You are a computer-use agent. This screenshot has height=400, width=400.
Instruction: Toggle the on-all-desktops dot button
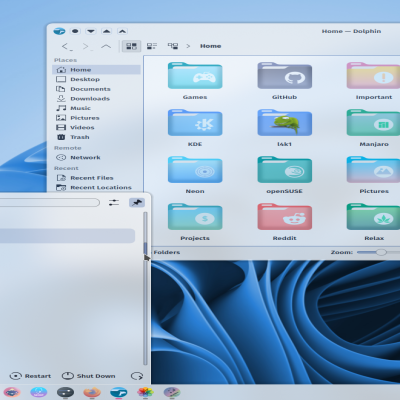tap(75, 31)
